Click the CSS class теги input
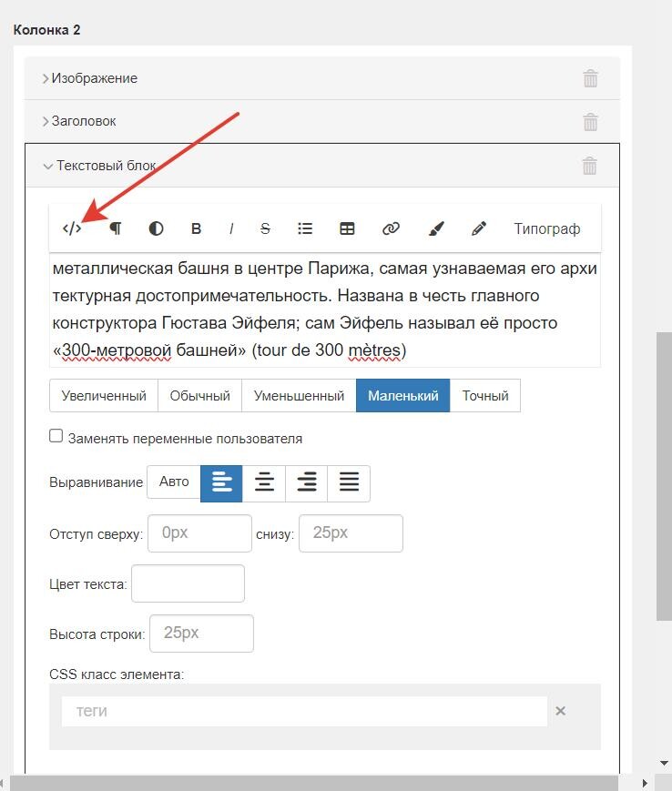This screenshot has width=672, height=791. (x=304, y=711)
